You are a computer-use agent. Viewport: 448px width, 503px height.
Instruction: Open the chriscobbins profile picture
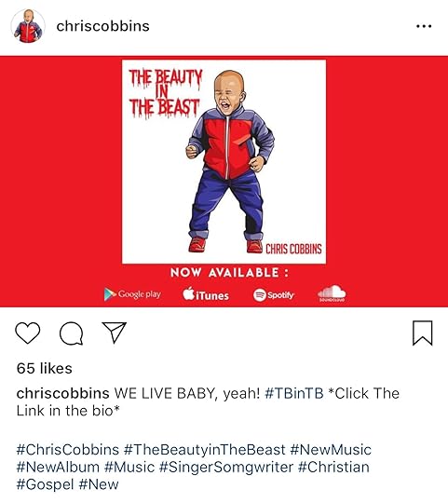[x=28, y=26]
